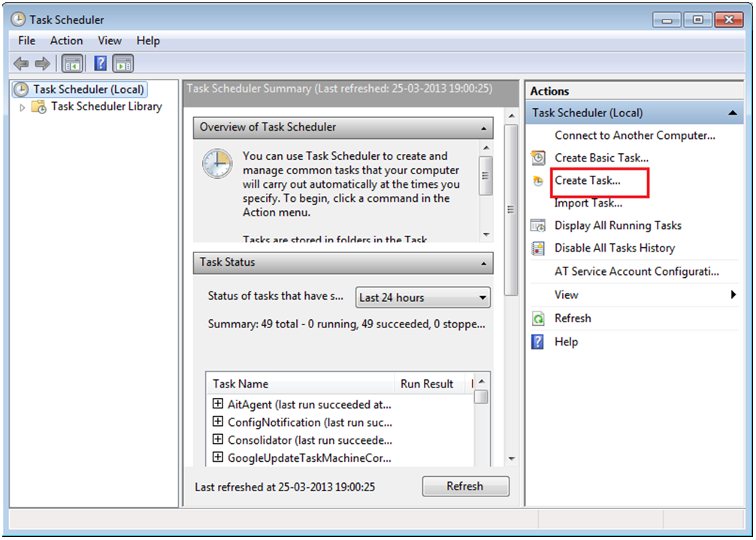The width and height of the screenshot is (756, 540).
Task: Expand the ConfigNotification task entry
Action: coord(218,421)
